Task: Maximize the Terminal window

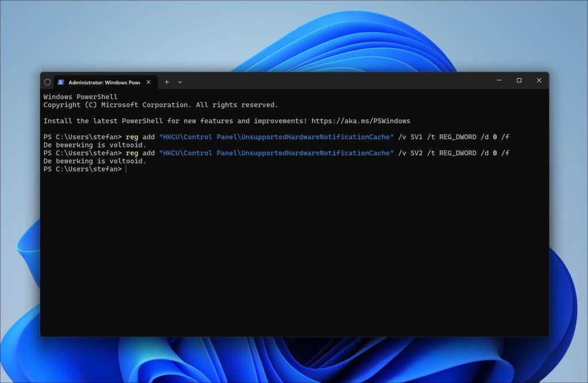Action: pos(519,80)
